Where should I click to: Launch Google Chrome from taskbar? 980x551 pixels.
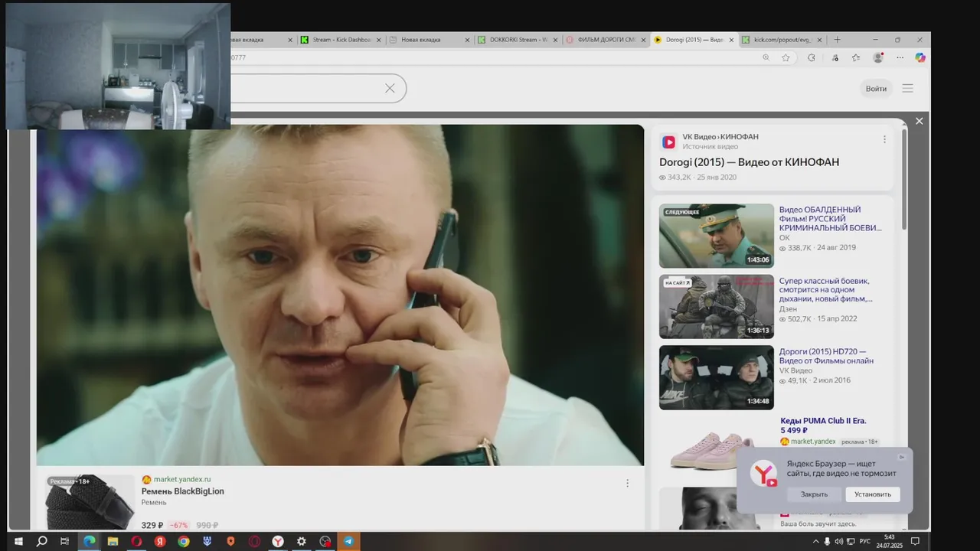[x=184, y=541]
